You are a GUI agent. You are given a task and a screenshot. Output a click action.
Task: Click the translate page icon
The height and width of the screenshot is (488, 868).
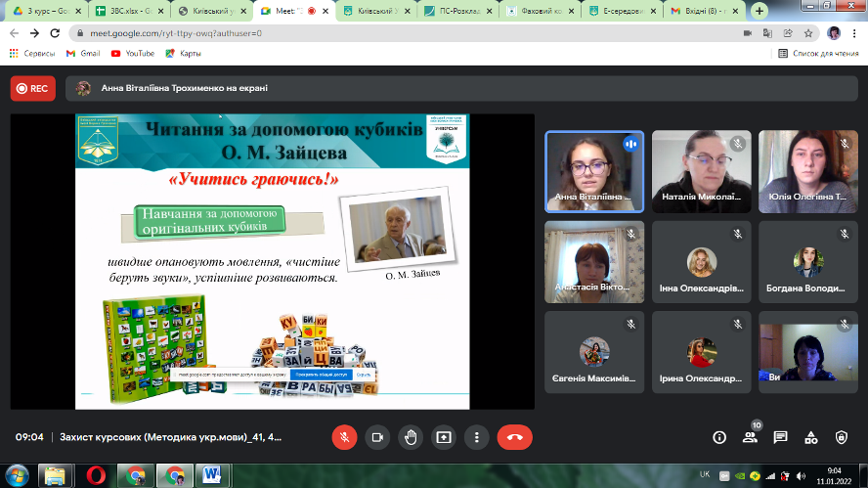[x=767, y=33]
